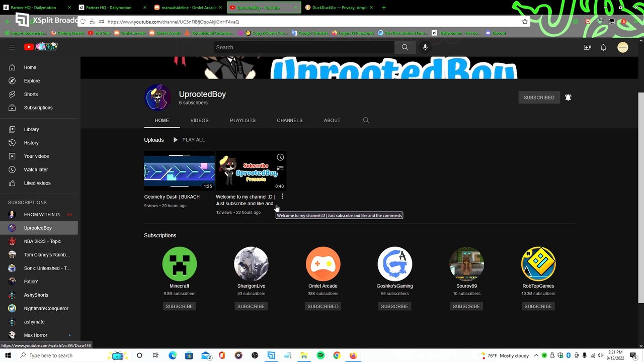This screenshot has width=644, height=362.
Task: Open FxtileY subscription in sidebar
Action: click(39, 282)
